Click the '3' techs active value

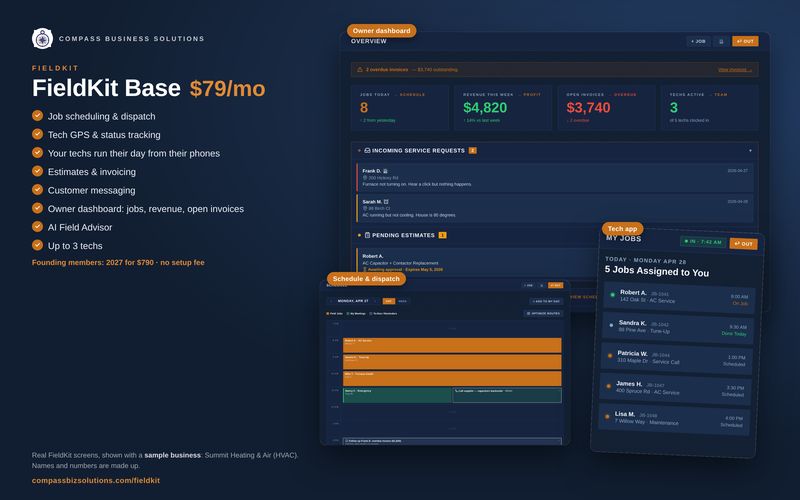[x=673, y=108]
